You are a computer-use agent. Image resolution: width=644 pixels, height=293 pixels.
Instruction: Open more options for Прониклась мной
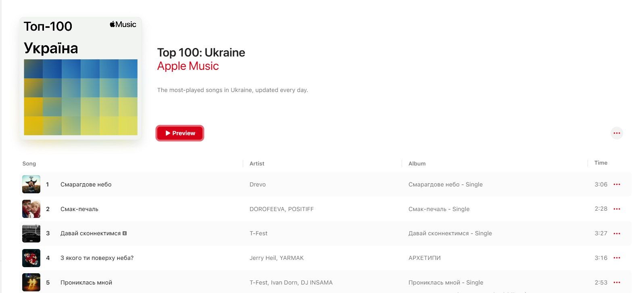[x=617, y=283]
